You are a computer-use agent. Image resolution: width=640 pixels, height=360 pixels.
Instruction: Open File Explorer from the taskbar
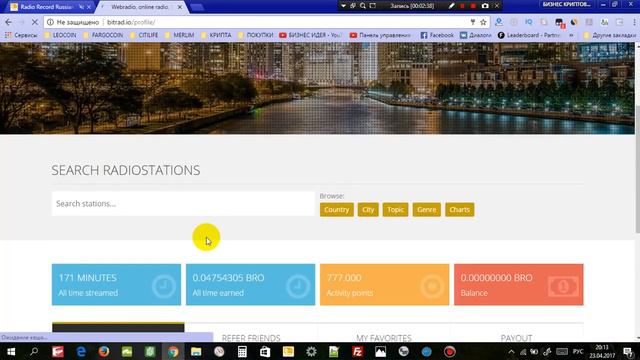196,351
